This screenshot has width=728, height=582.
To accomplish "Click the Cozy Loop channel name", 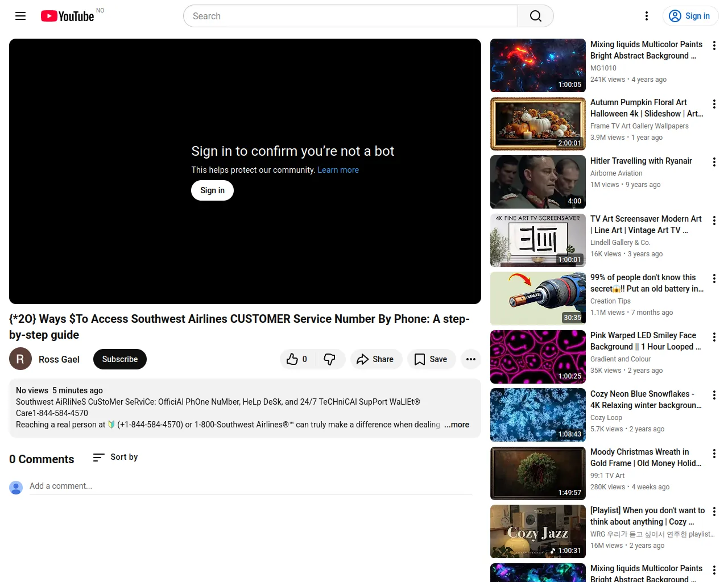I will [x=606, y=418].
